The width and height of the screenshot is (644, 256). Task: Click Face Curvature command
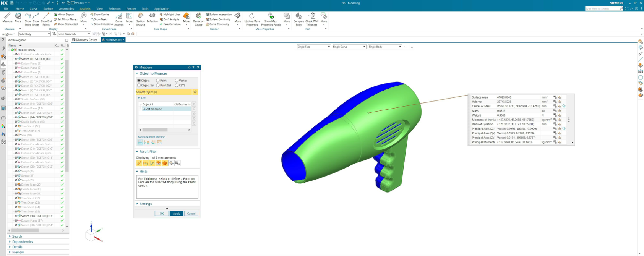coord(170,24)
